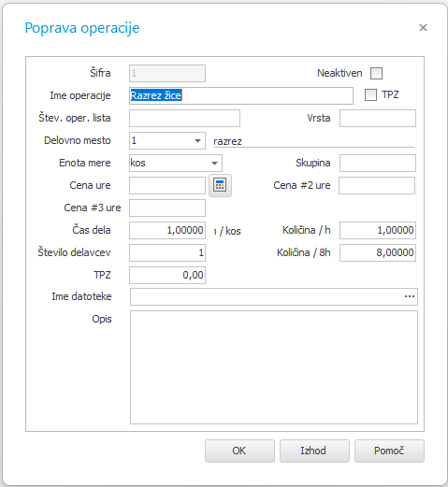Open the calculator next to Cena ure
This screenshot has width=448, height=487.
click(220, 185)
